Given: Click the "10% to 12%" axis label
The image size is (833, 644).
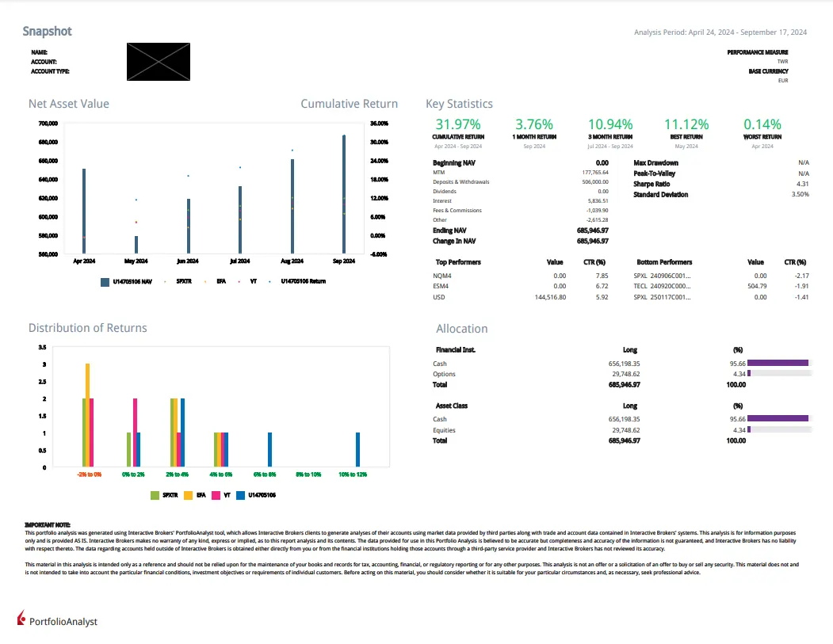Looking at the screenshot, I should point(353,474).
